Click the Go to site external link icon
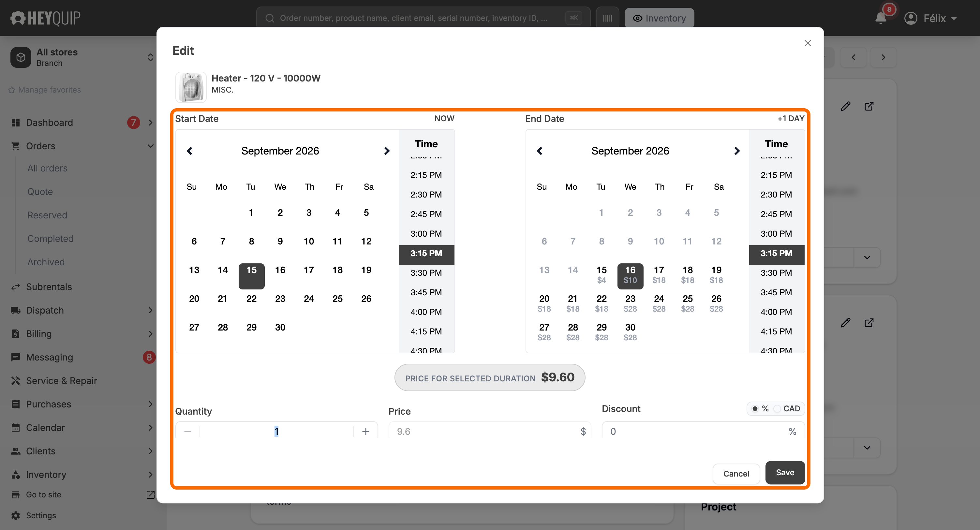The height and width of the screenshot is (530, 980). point(150,494)
